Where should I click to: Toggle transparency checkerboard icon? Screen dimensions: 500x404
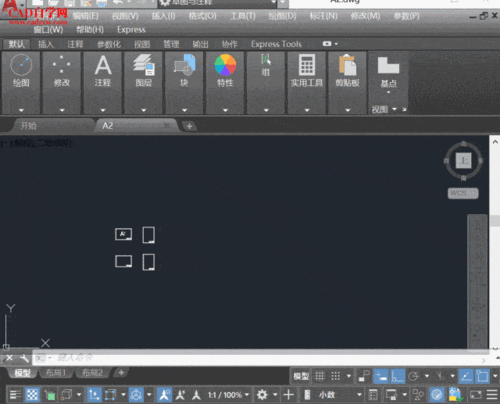click(32, 395)
